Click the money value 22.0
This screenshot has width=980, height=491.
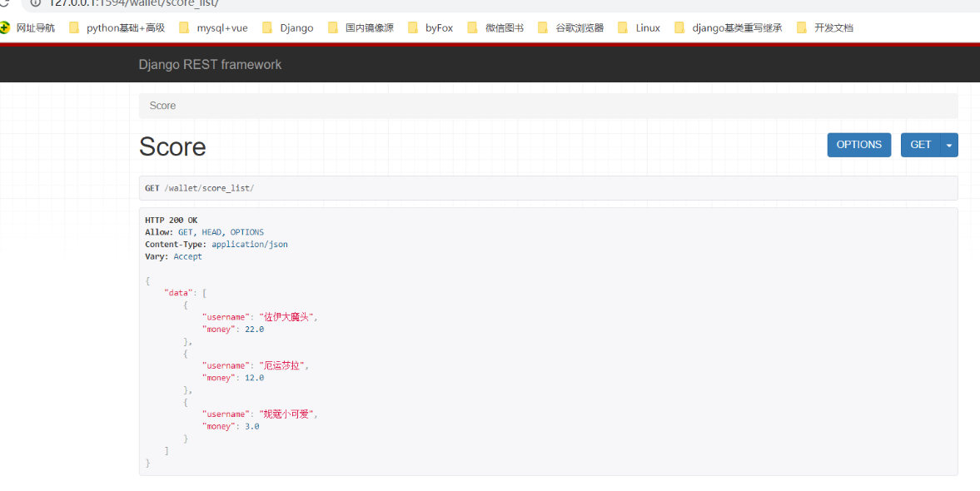(255, 330)
